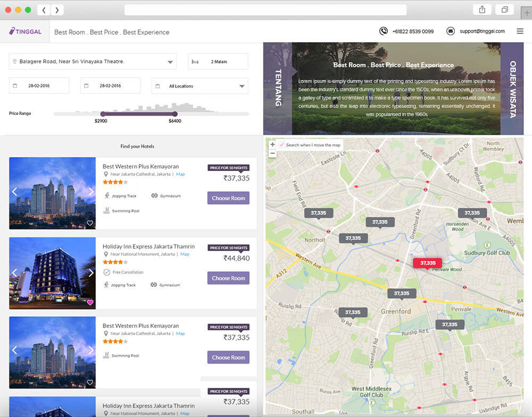Click the browser tabs overview icon
This screenshot has height=417, width=532.
point(504,10)
